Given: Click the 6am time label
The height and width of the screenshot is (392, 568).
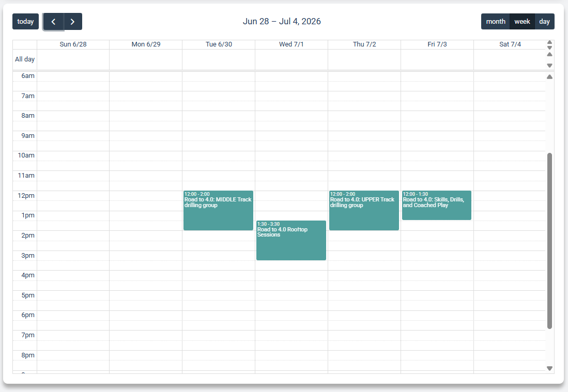Looking at the screenshot, I should 28,76.
